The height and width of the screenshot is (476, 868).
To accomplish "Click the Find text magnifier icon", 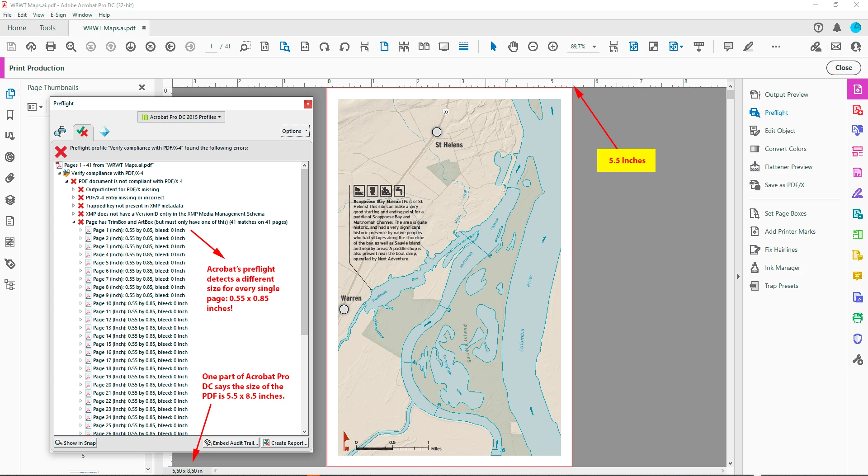I will pos(71,47).
